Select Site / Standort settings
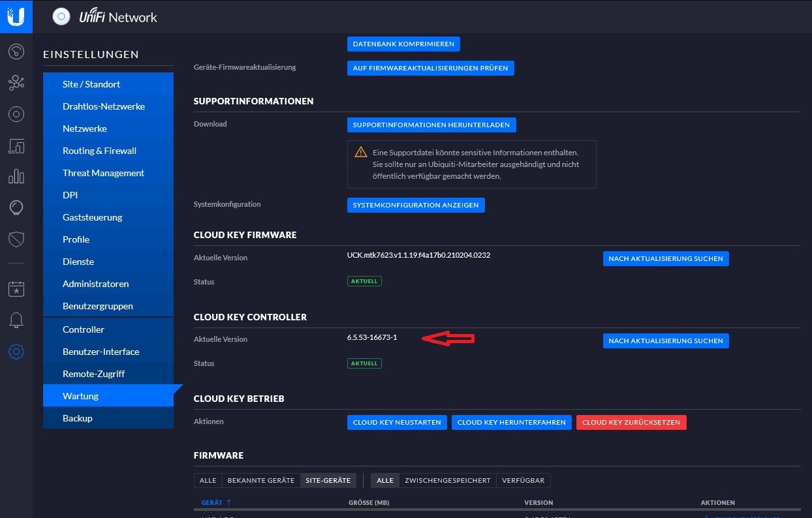Screen dimensions: 812x518 (x=108, y=84)
